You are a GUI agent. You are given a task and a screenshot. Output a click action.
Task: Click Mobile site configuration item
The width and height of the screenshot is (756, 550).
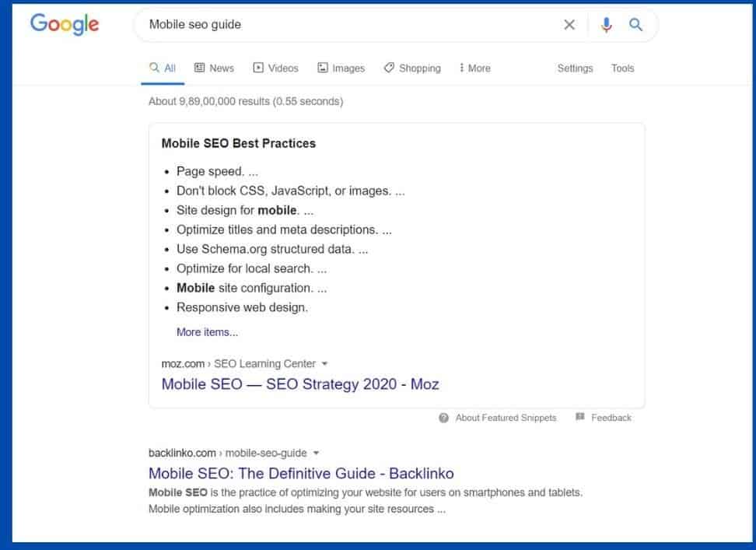point(252,288)
